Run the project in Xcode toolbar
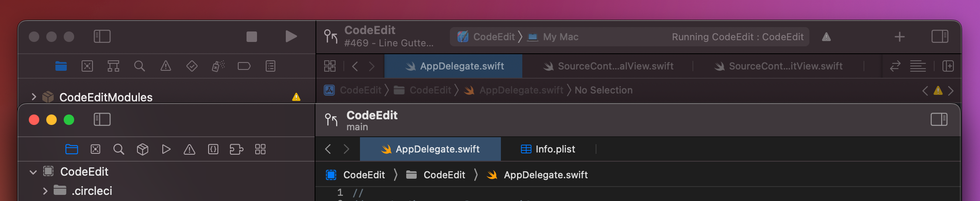This screenshot has width=980, height=201. 291,36
